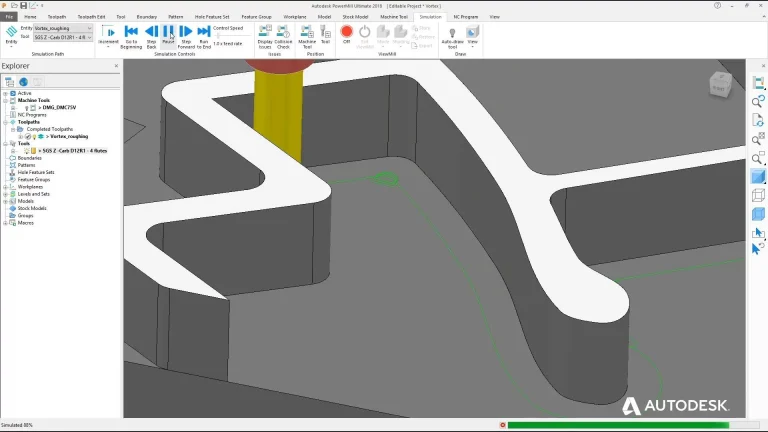Image resolution: width=768 pixels, height=432 pixels.
Task: Open the Machine Tool position dialog
Action: click(307, 36)
